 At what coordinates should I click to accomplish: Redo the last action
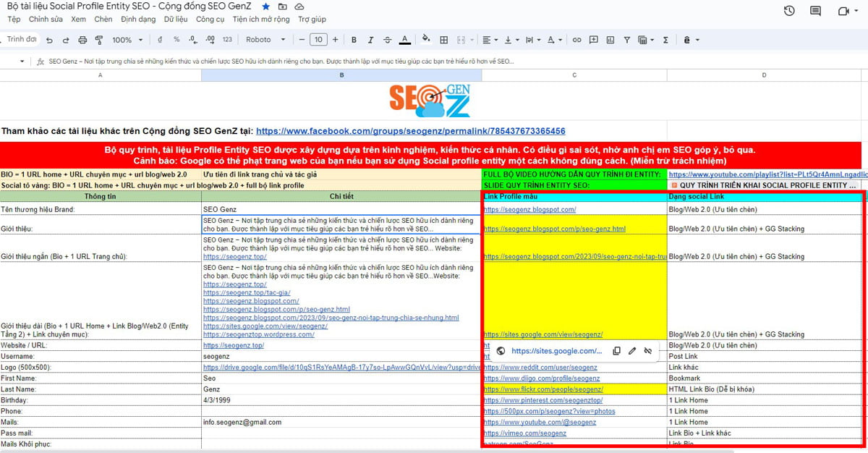click(66, 40)
